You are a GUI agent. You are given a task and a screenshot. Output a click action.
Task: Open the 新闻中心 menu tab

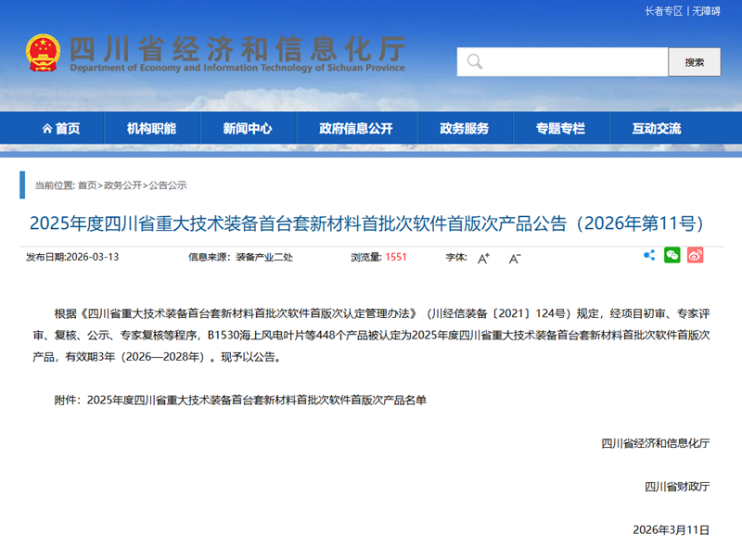(248, 129)
